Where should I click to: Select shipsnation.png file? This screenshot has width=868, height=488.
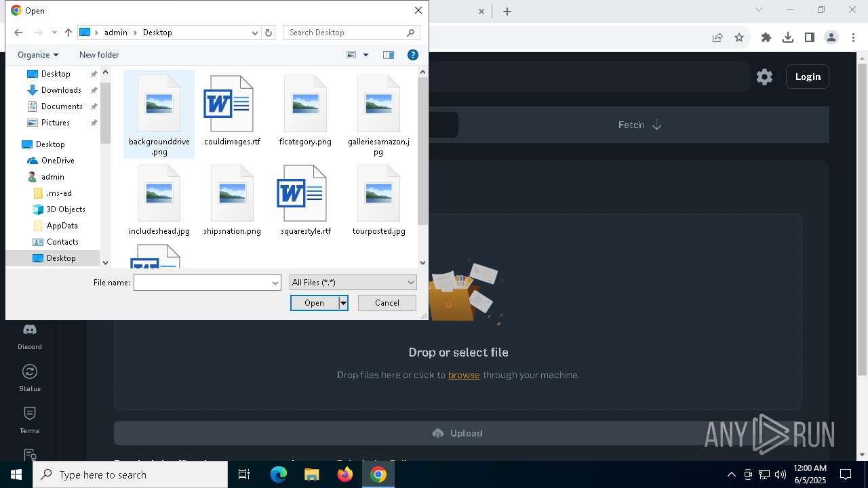[232, 201]
